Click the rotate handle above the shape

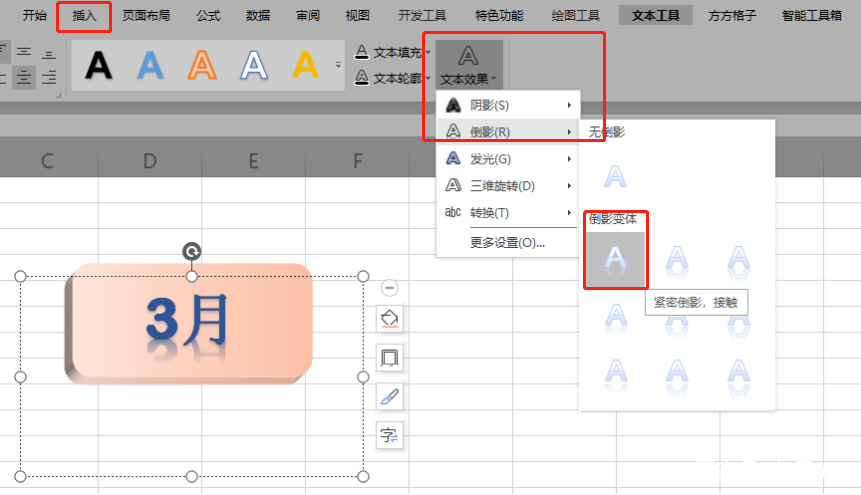point(192,252)
